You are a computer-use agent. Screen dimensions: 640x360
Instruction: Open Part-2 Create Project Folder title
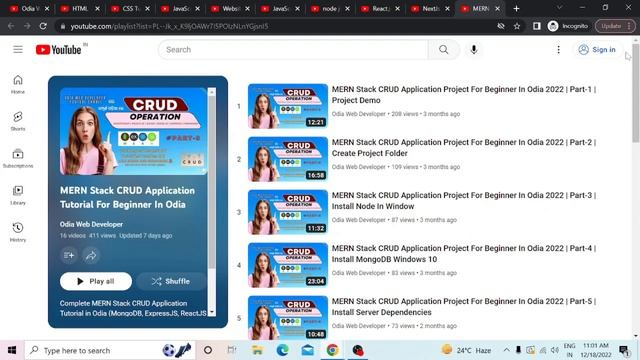464,148
